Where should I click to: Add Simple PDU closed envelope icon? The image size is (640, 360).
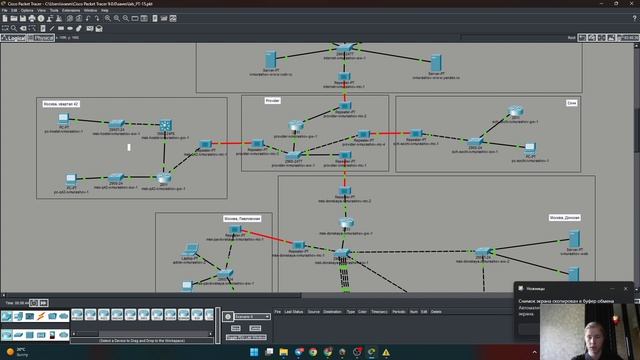point(90,29)
